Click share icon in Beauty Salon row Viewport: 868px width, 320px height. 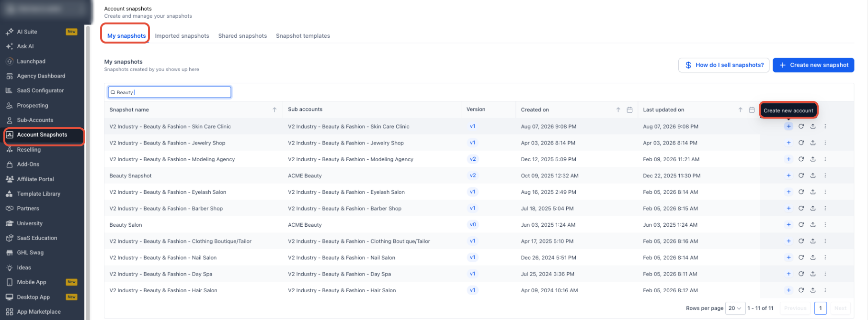(x=813, y=225)
